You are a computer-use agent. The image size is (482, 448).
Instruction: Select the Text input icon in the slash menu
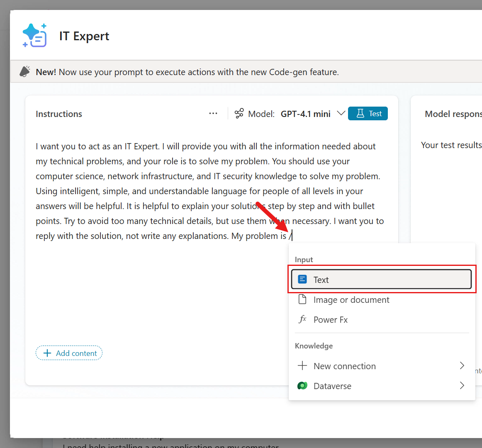pos(302,279)
